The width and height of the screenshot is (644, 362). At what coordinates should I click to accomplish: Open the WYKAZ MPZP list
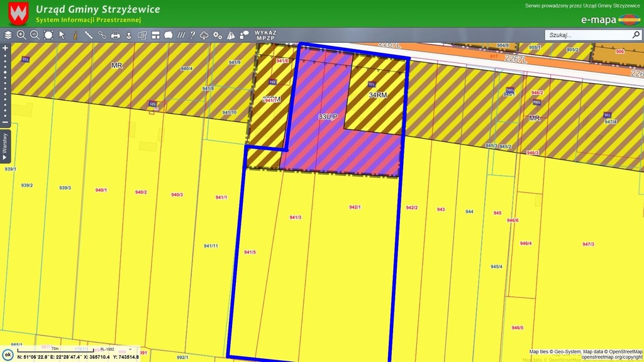(x=265, y=35)
